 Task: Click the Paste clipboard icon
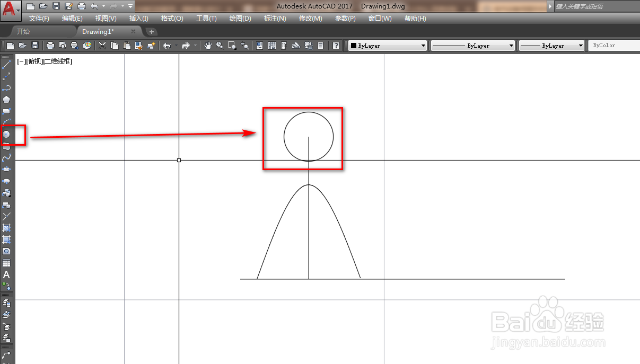[x=127, y=46]
